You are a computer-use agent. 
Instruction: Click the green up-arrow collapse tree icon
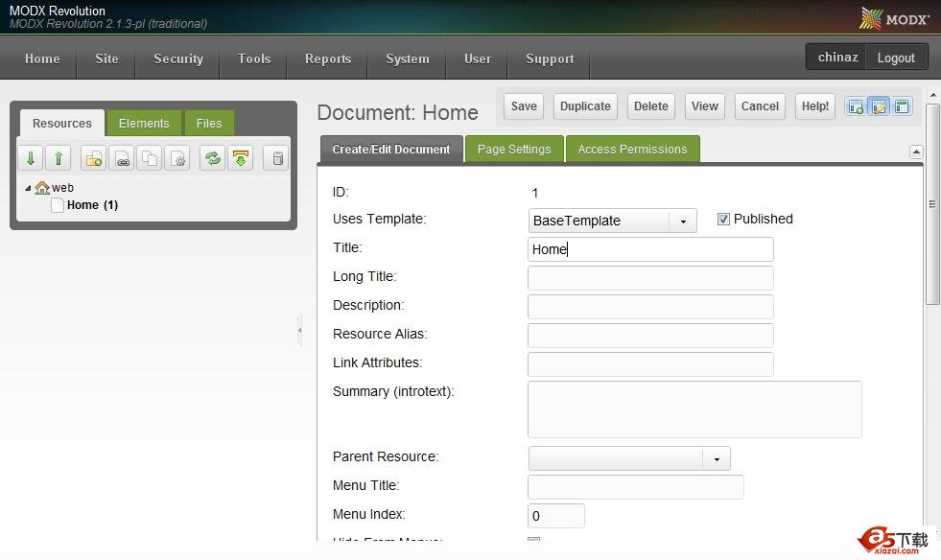58,158
